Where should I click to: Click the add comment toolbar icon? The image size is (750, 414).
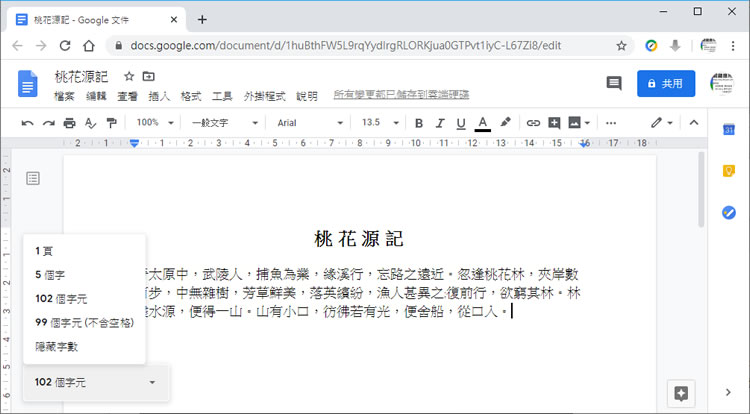click(x=554, y=123)
